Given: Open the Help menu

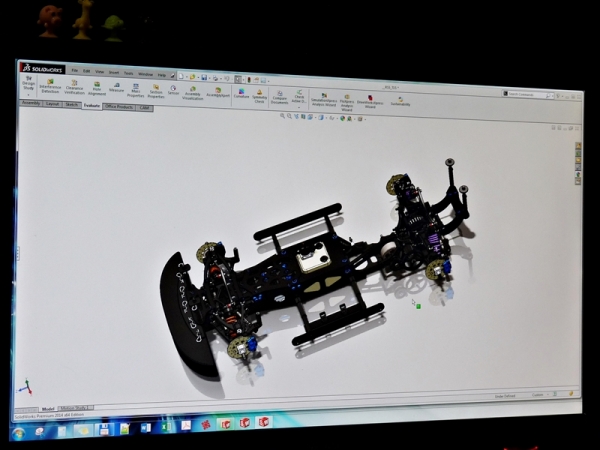Looking at the screenshot, I should (162, 74).
